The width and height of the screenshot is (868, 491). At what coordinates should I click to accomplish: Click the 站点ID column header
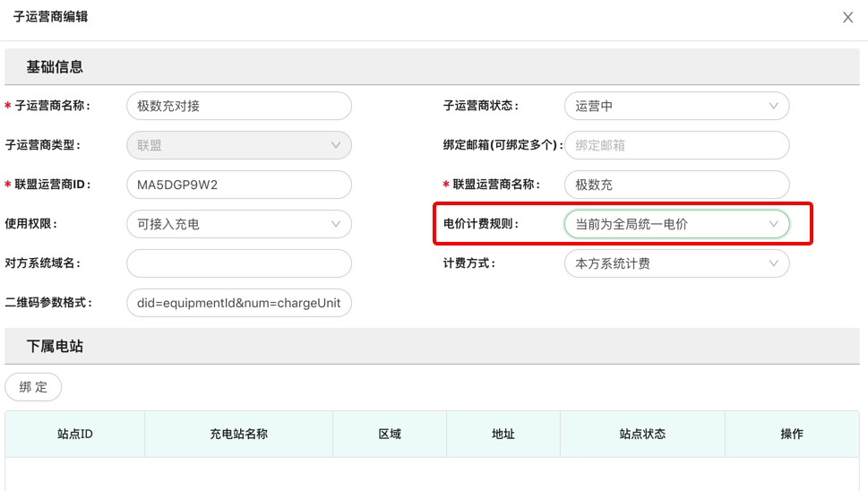(75, 434)
